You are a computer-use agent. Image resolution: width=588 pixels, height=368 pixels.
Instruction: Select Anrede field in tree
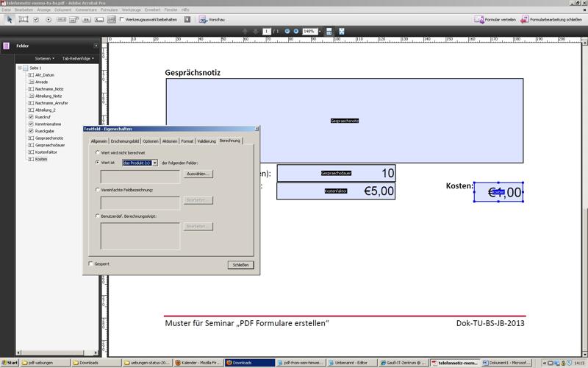point(41,82)
